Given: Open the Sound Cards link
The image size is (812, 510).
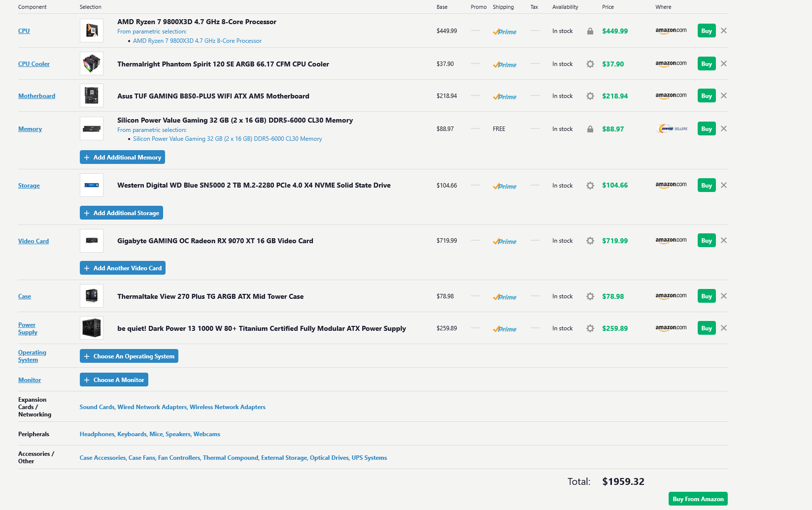Looking at the screenshot, I should point(97,407).
